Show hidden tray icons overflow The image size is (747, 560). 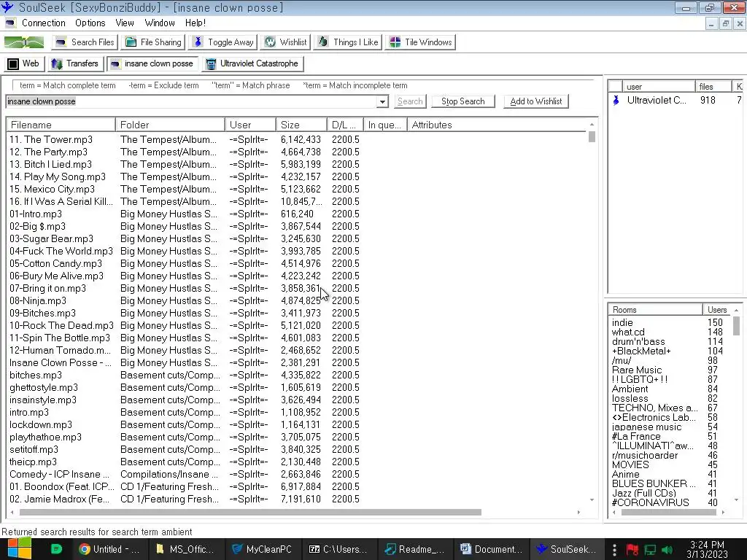point(614,550)
